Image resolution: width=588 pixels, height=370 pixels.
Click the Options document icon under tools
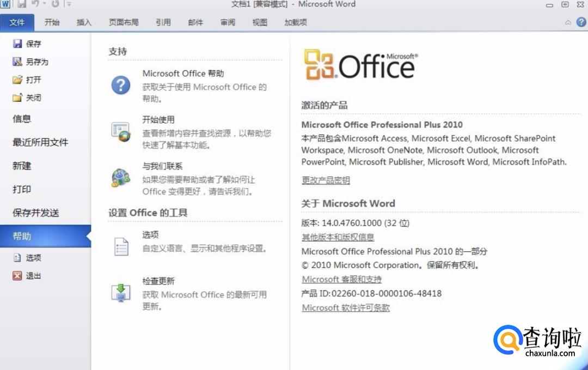click(x=121, y=246)
